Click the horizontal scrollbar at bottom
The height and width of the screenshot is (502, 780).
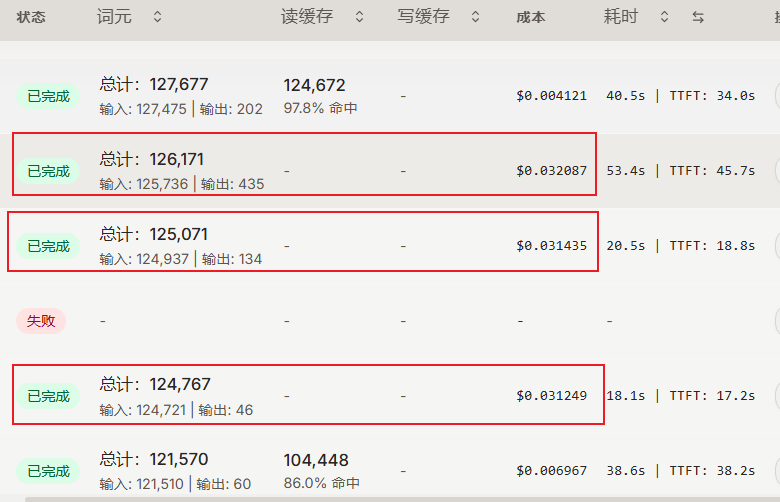coord(402,499)
